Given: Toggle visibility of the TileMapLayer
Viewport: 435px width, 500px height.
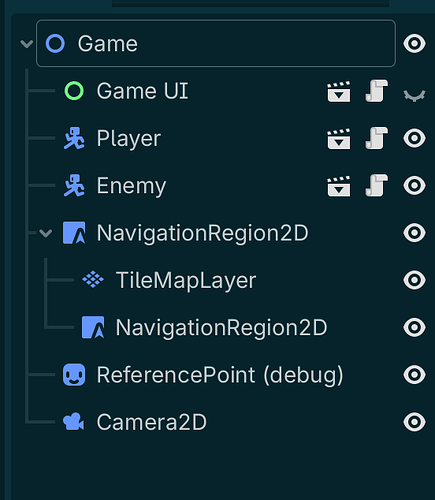Looking at the screenshot, I should (x=414, y=280).
